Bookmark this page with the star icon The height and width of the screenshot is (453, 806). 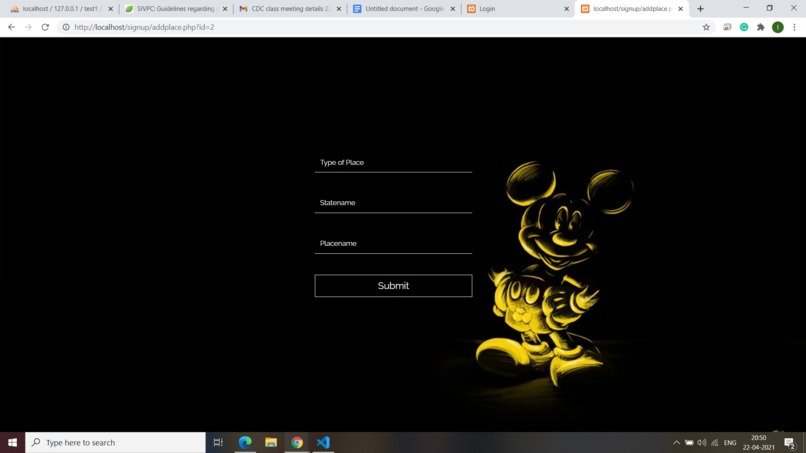tap(706, 27)
